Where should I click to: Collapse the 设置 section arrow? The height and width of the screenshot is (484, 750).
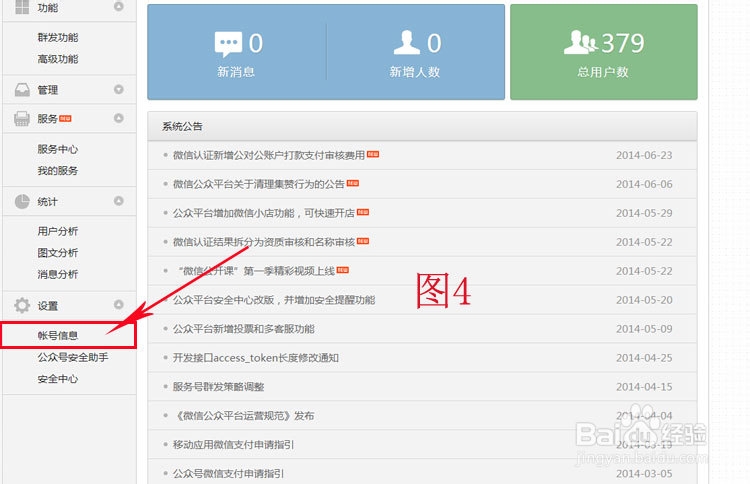[x=119, y=305]
